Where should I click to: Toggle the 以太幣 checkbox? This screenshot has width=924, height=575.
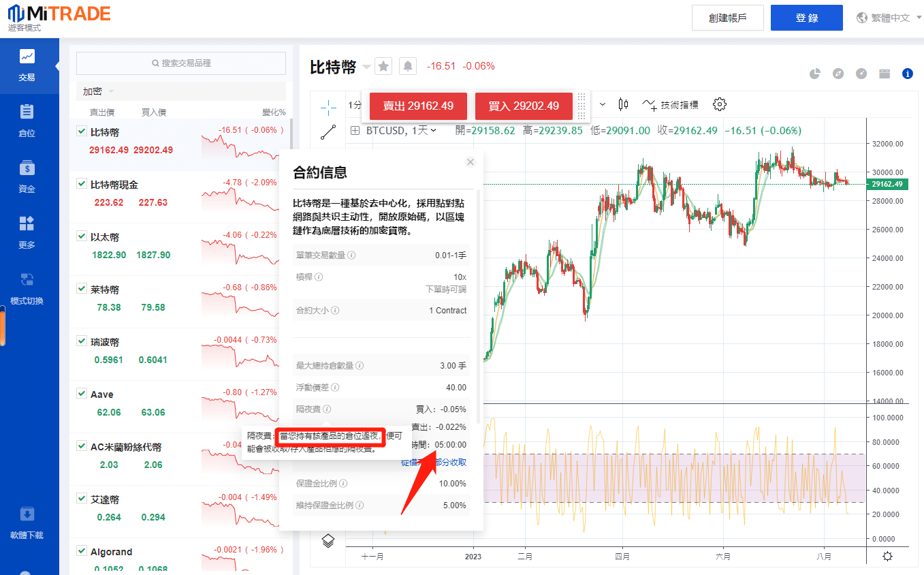coord(82,236)
